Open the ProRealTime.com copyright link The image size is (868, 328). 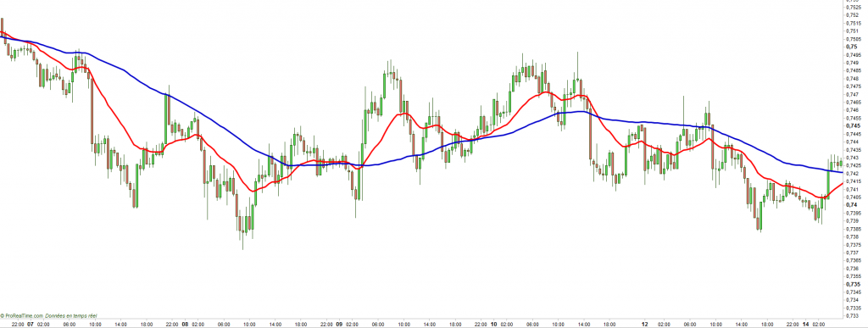[22, 315]
